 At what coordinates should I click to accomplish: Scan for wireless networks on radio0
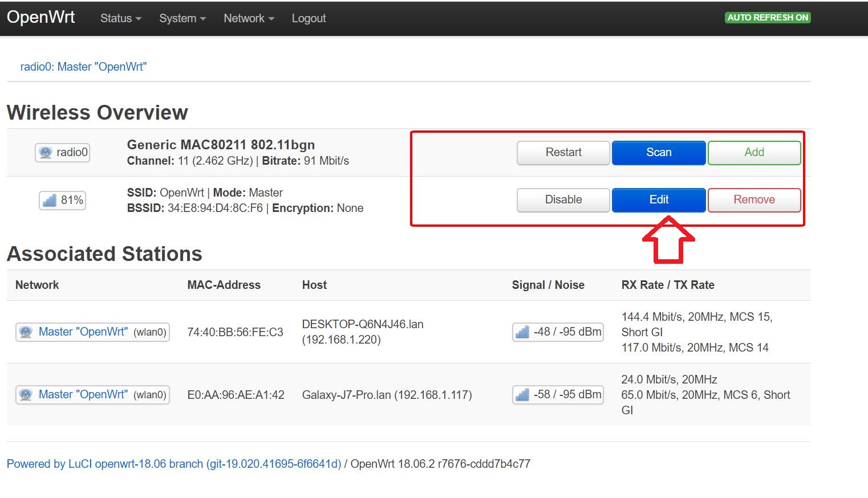[x=659, y=153]
